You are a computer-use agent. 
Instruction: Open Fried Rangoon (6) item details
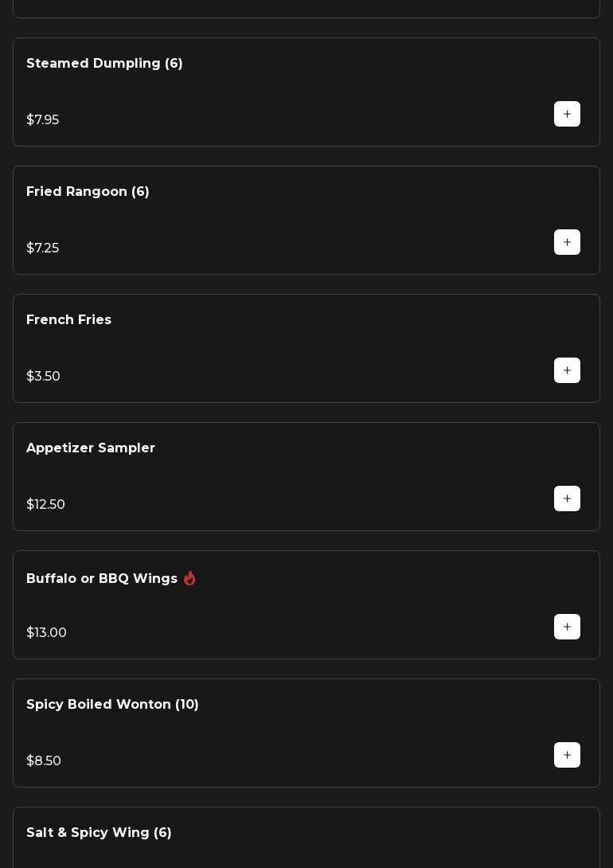88,192
